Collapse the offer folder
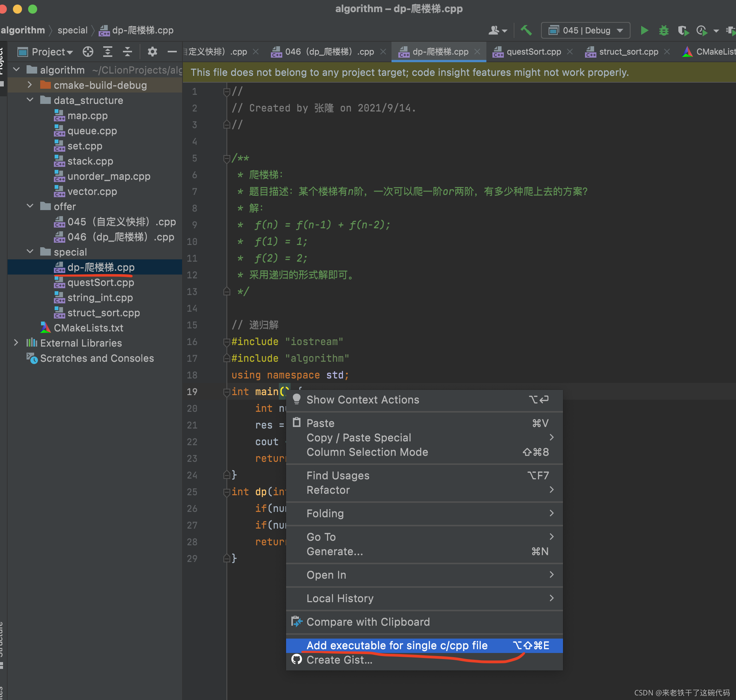This screenshot has width=736, height=700. [30, 206]
